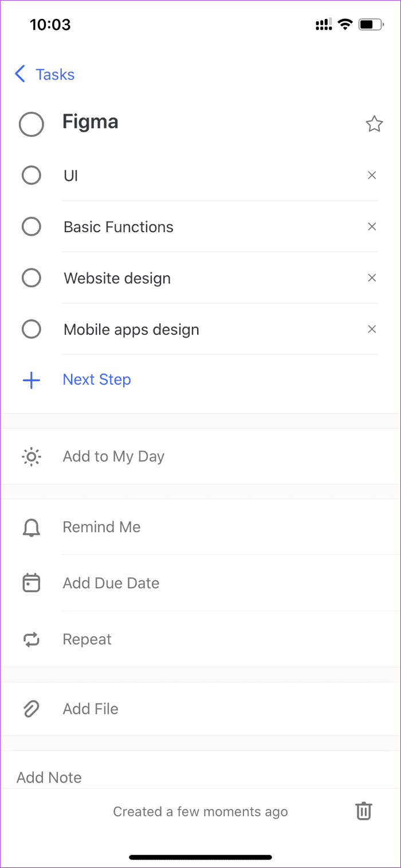Tap the bell reminder icon
This screenshot has width=401, height=868.
(x=31, y=527)
